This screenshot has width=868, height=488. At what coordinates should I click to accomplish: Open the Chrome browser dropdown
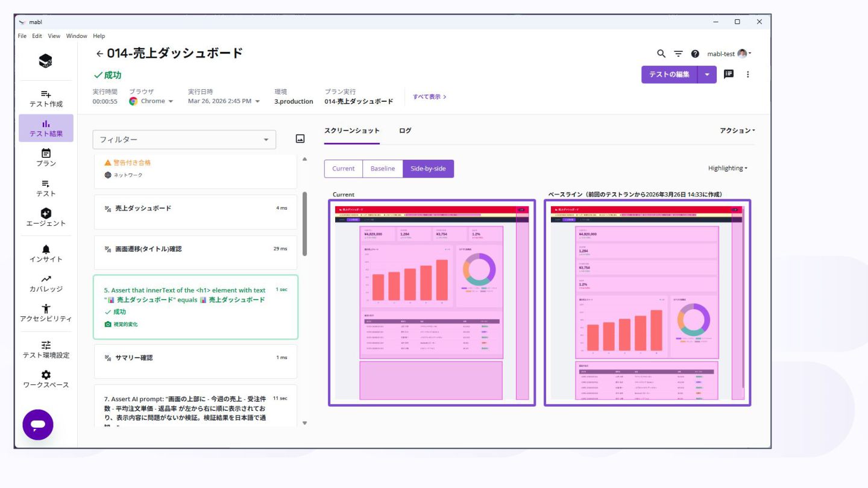pyautogui.click(x=151, y=101)
